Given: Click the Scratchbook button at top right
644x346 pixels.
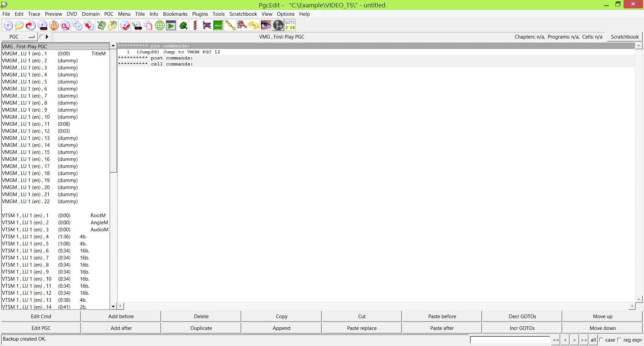Looking at the screenshot, I should click(x=624, y=37).
